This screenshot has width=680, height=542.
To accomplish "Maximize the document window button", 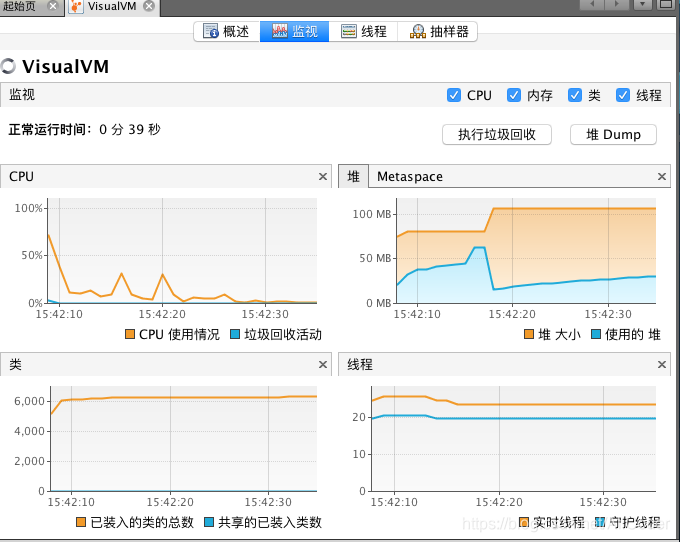I will click(x=666, y=4).
